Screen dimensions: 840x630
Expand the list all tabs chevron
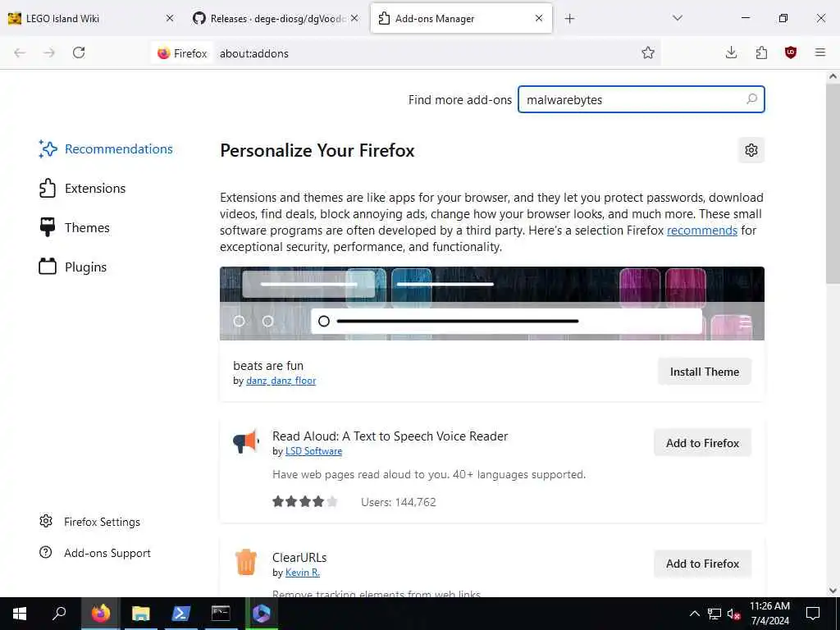[x=678, y=18]
